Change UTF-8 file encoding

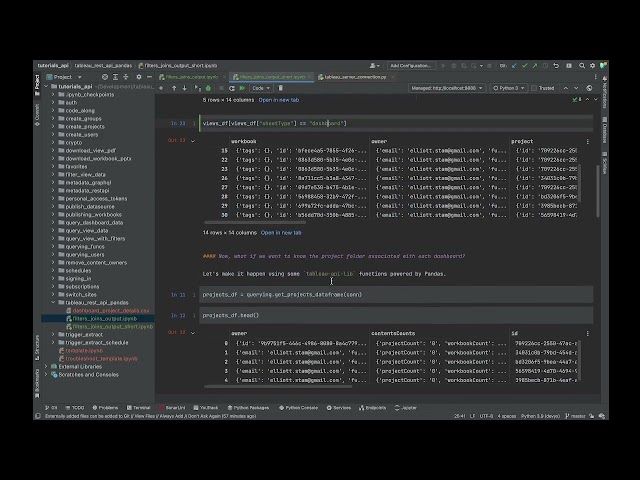[486, 416]
